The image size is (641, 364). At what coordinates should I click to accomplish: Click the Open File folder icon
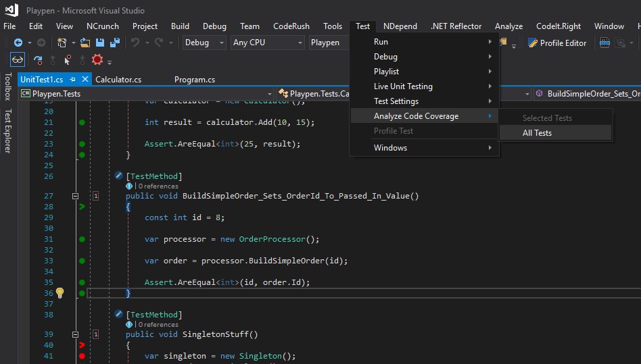(85, 43)
